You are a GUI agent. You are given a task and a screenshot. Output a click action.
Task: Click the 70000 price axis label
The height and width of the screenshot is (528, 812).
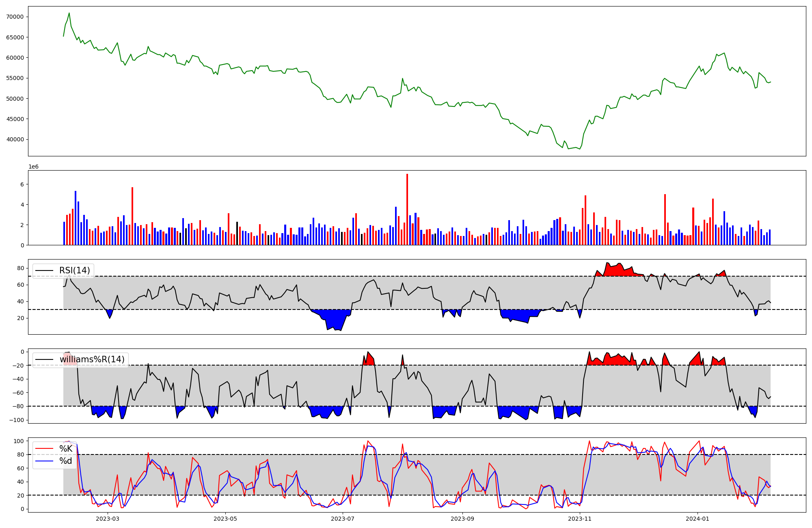click(x=15, y=17)
